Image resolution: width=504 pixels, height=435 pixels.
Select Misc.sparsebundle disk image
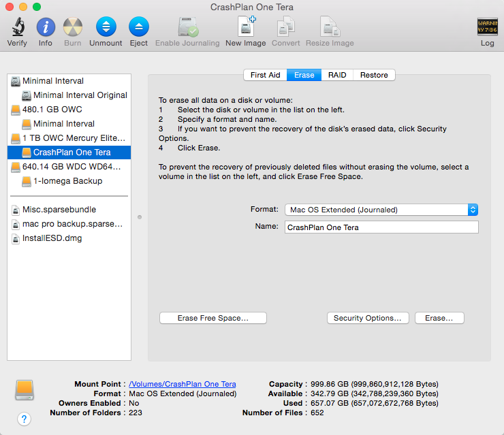(69, 210)
